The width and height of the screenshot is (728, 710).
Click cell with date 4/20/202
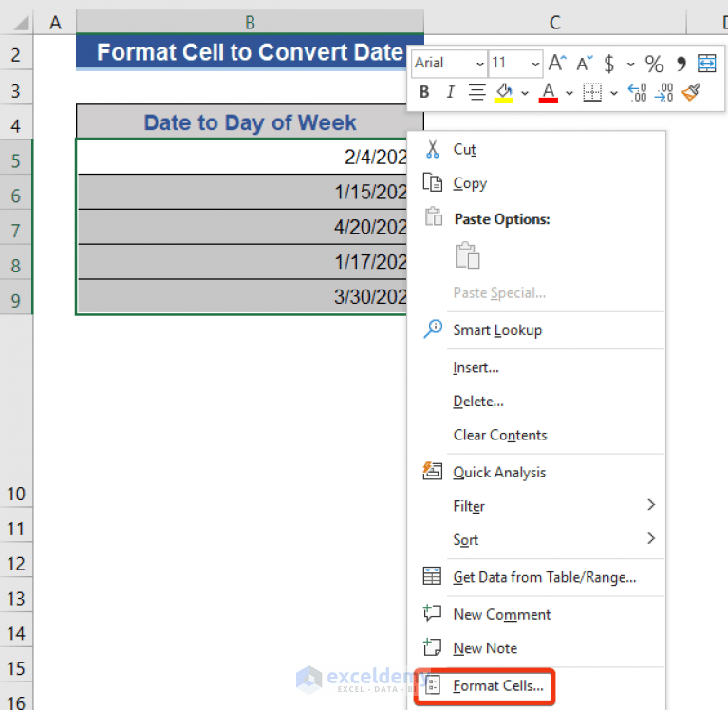tap(242, 227)
